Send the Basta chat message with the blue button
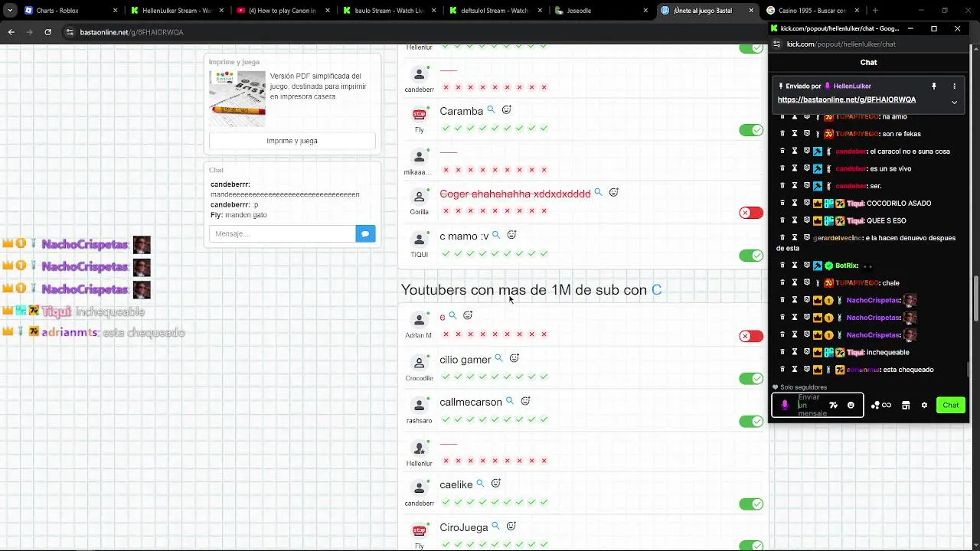The width and height of the screenshot is (980, 551). tap(365, 233)
